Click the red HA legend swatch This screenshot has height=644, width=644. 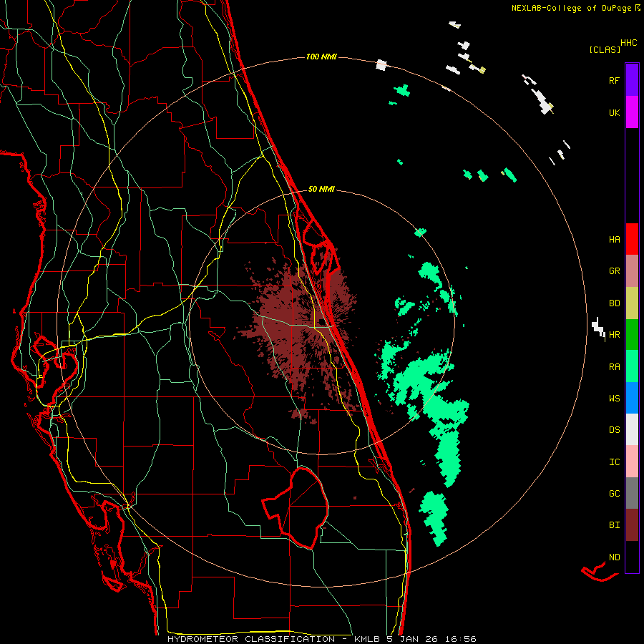pos(632,239)
